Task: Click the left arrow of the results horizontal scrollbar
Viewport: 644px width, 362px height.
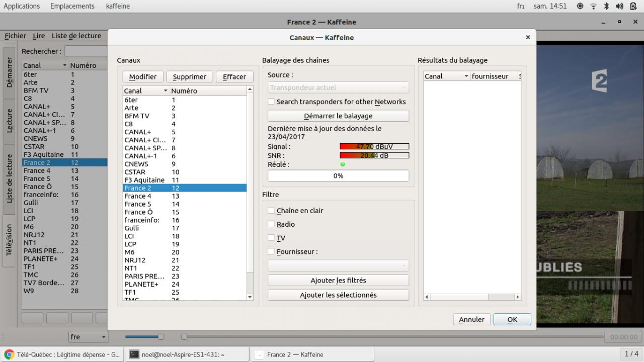Action: 427,297
